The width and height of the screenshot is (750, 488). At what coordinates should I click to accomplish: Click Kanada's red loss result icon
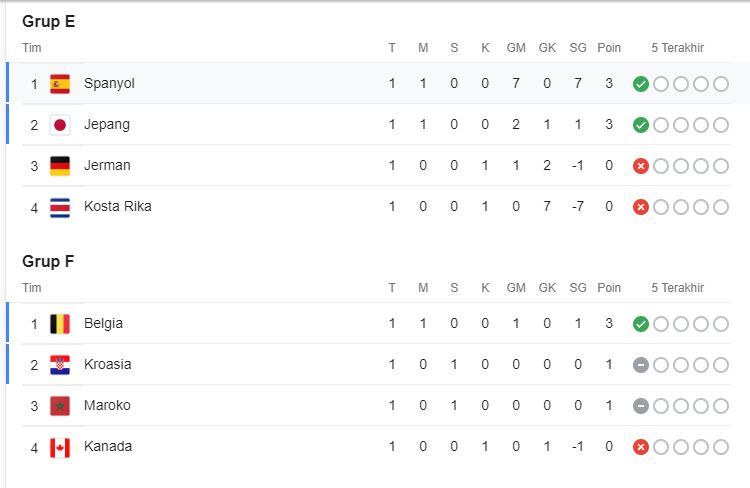[x=641, y=447]
